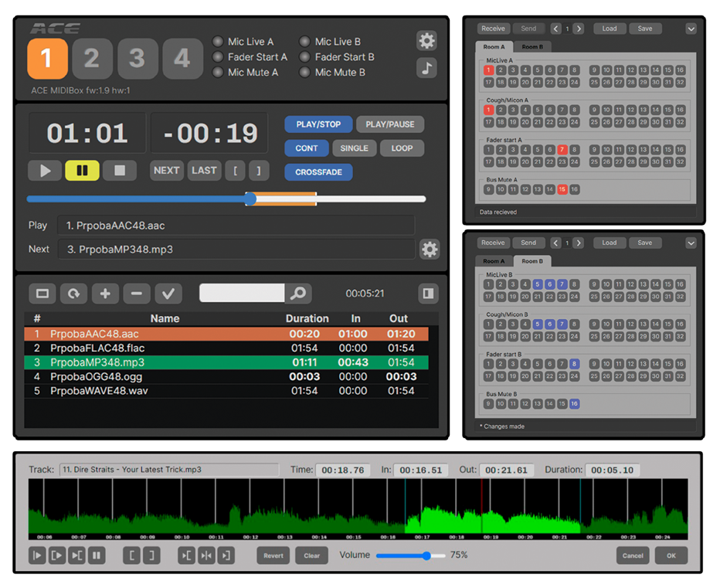
Task: Open the gear icon beside the Next track field
Action: (x=430, y=250)
